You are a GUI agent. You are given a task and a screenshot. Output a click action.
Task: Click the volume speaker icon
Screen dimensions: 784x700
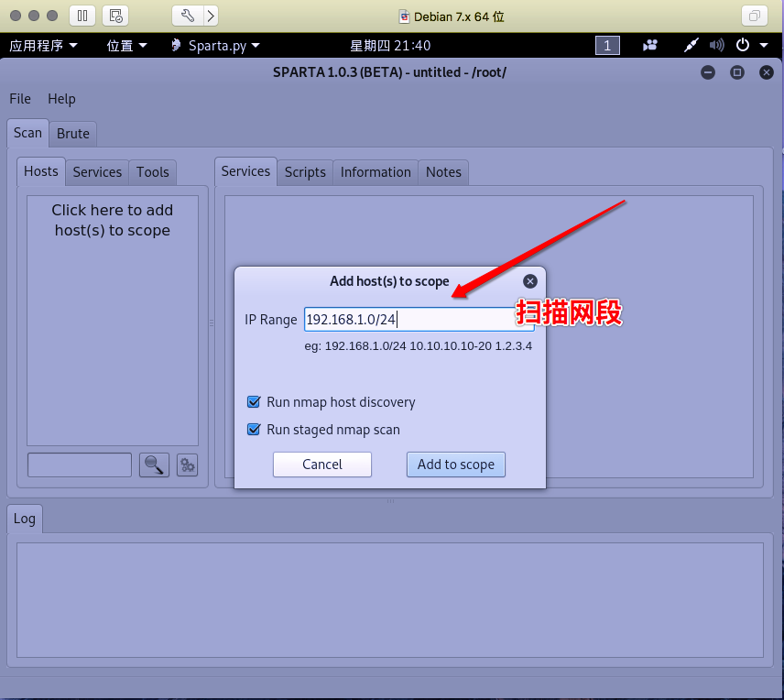pos(716,46)
